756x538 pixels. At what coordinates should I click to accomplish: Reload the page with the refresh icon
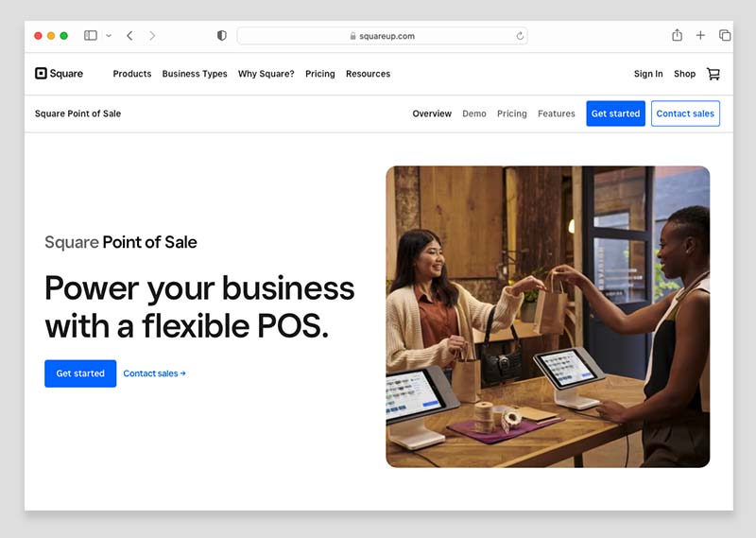click(520, 36)
